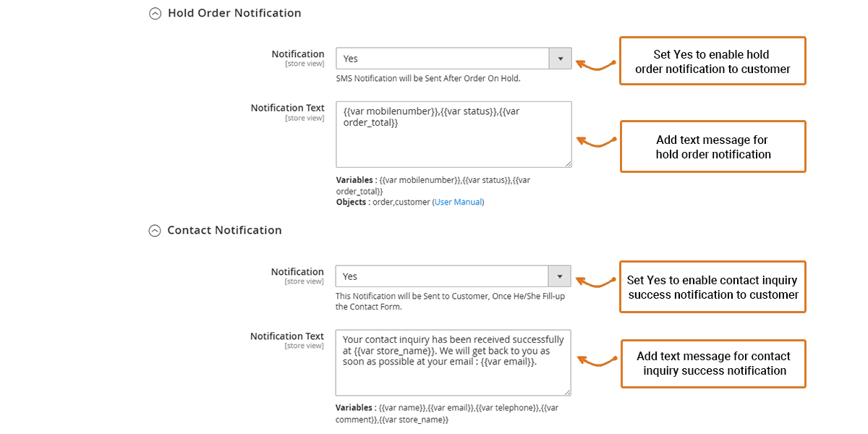The image size is (868, 434).
Task: Toggle the Hold Order Notification heading
Action: pos(234,13)
